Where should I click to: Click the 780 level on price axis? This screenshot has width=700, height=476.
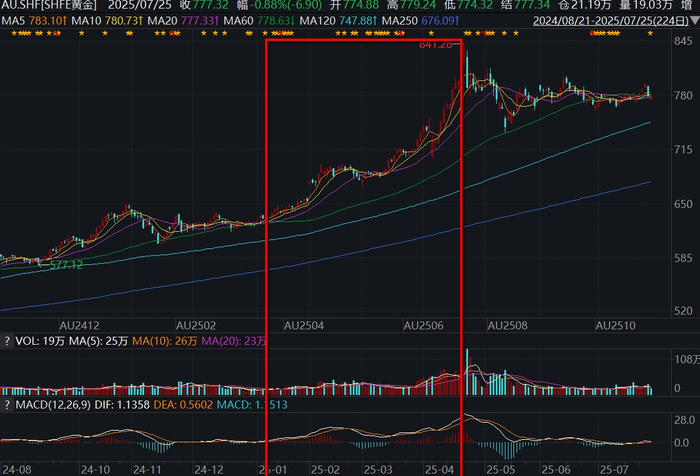click(683, 95)
